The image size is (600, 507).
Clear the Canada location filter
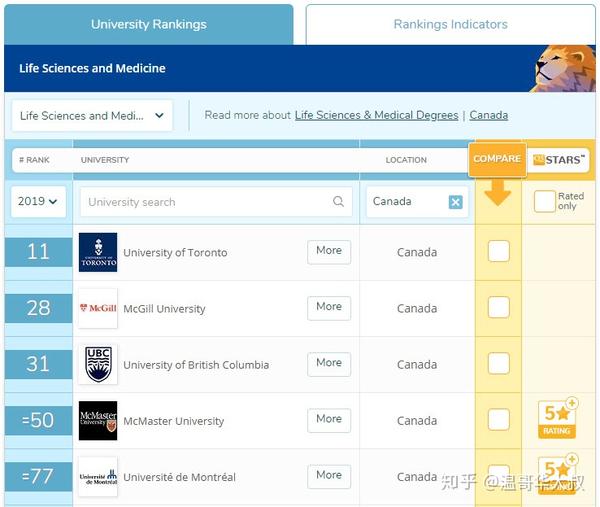[455, 202]
